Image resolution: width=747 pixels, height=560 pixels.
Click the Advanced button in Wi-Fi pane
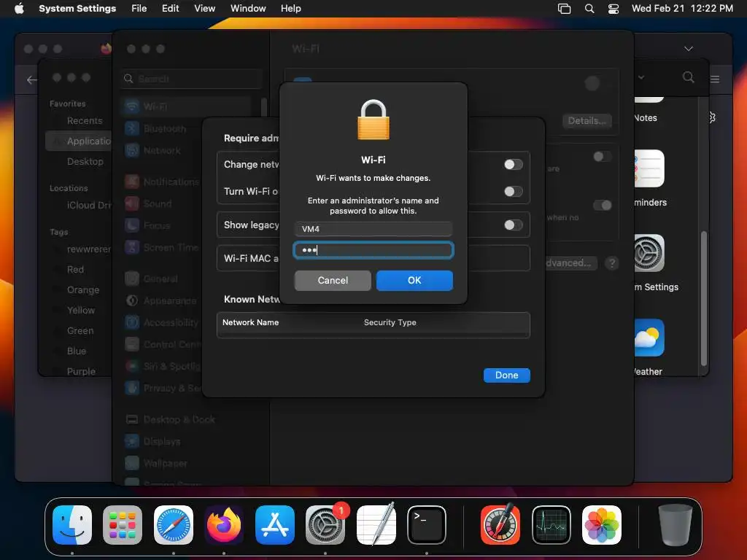coord(570,262)
